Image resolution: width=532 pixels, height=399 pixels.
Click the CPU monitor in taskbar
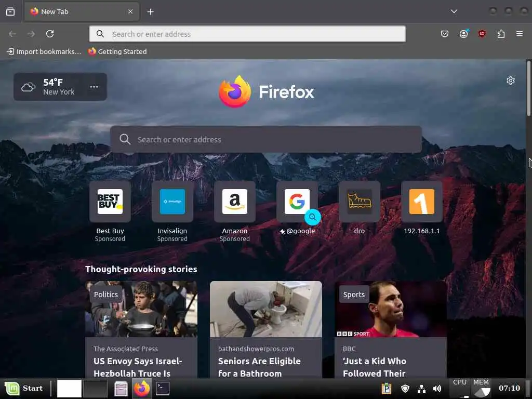tap(460, 388)
